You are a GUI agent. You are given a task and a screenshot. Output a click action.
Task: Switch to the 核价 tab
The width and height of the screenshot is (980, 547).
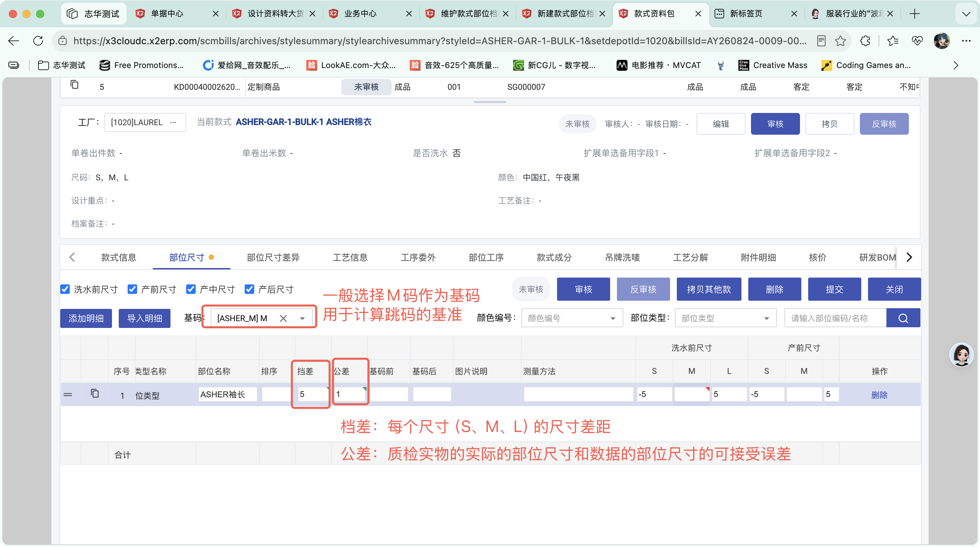point(818,258)
